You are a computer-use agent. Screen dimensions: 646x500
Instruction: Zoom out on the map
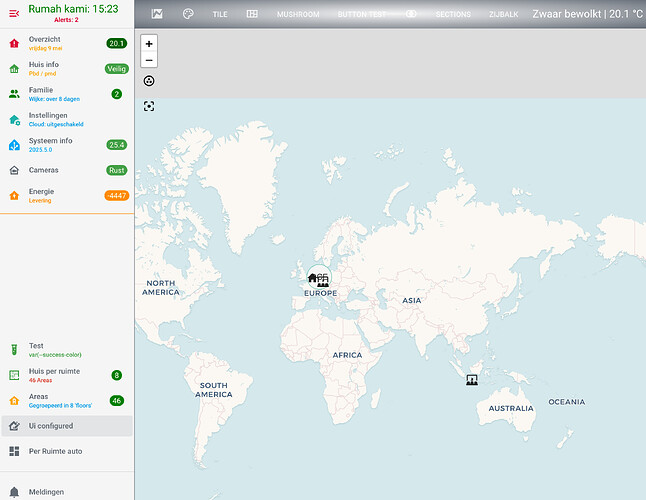[149, 60]
